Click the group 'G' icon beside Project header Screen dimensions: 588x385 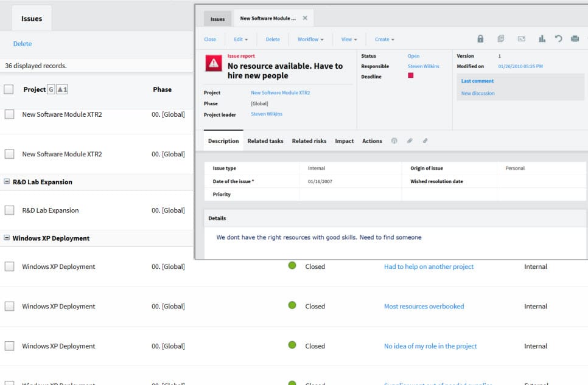[51, 89]
